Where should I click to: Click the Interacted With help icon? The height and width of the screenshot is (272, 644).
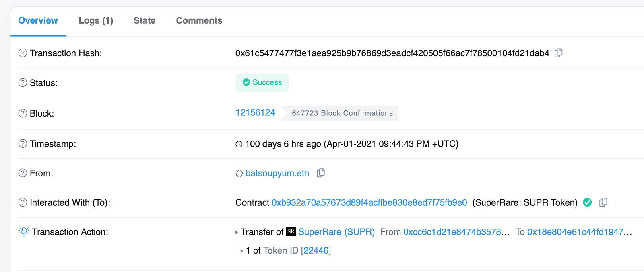(23, 202)
